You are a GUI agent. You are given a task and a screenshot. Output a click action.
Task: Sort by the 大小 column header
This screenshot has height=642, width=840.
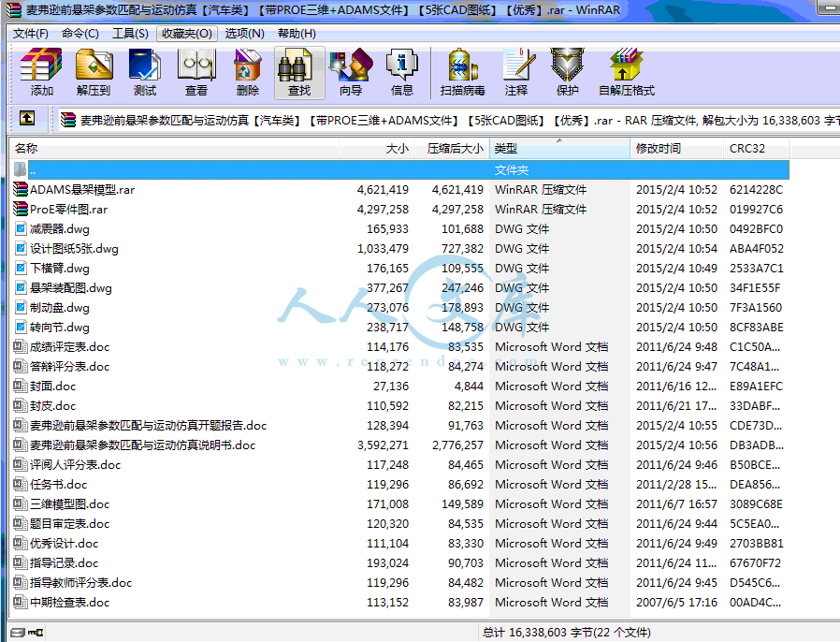pyautogui.click(x=377, y=149)
